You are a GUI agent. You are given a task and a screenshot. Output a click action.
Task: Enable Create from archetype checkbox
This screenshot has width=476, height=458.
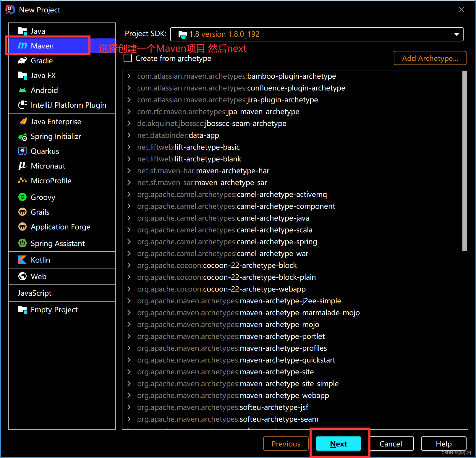(128, 58)
